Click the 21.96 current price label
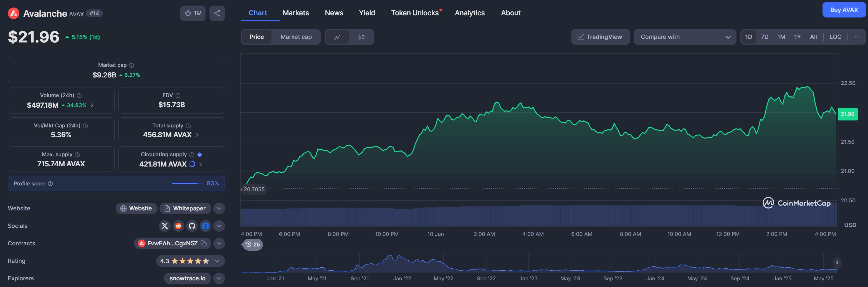 (x=847, y=114)
